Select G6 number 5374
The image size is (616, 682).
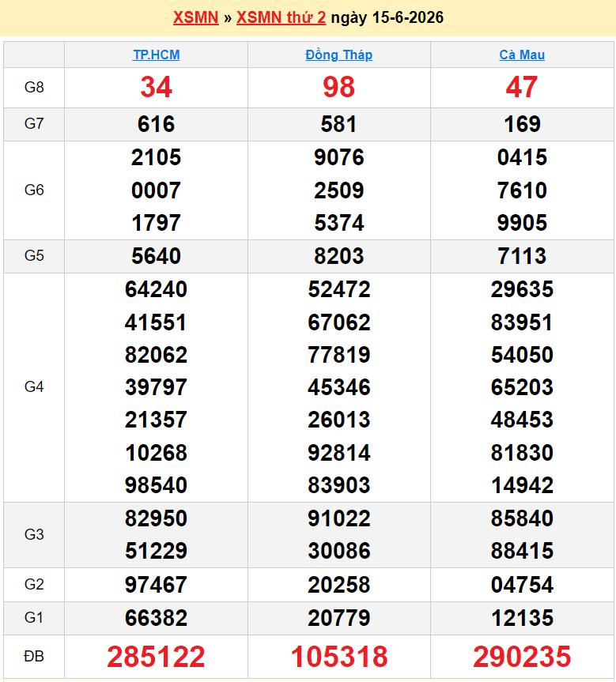pos(338,223)
